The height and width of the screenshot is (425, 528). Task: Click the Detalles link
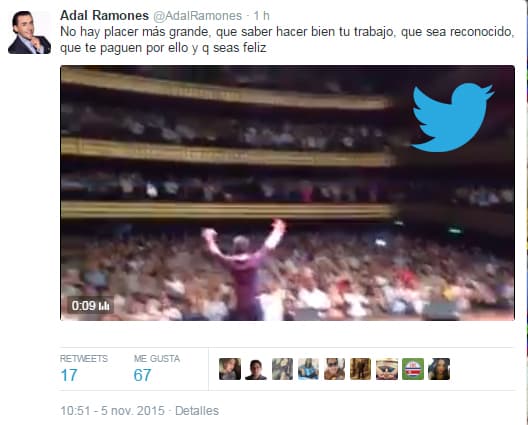click(197, 411)
